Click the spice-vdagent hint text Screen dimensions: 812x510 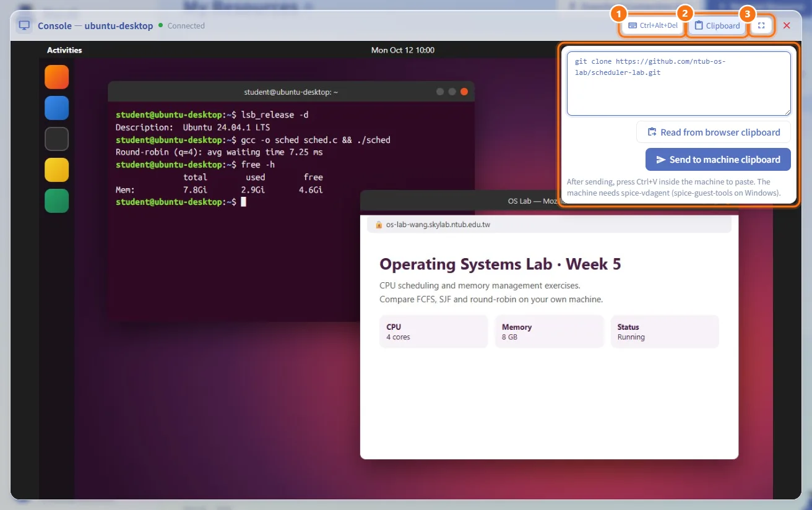tap(673, 188)
